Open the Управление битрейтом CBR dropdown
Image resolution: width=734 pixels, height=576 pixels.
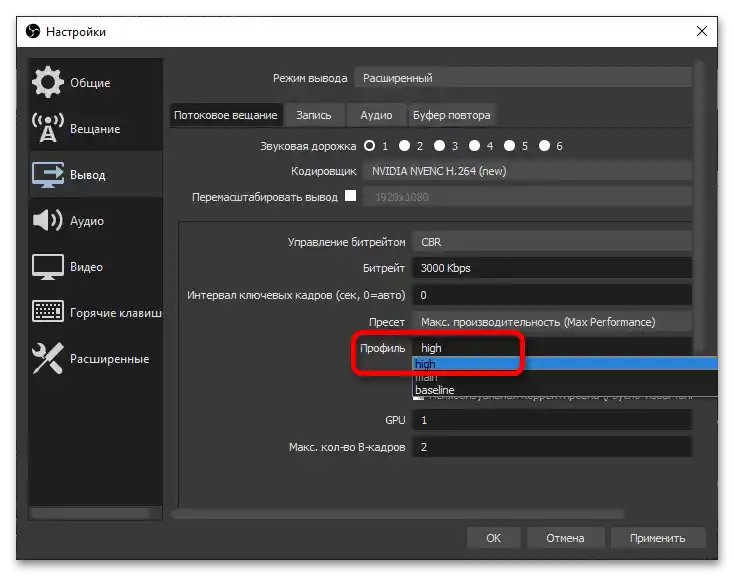click(x=552, y=242)
